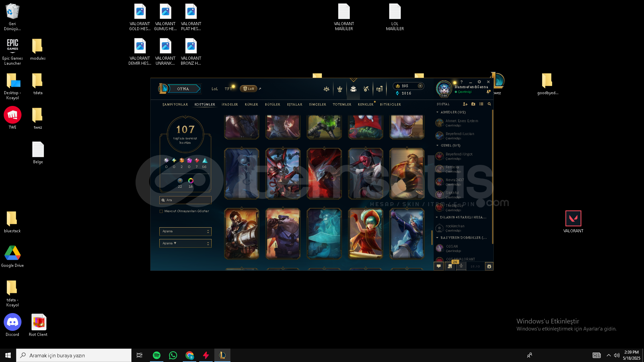This screenshot has height=362, width=644.
Task: Click the add friend icon
Action: tap(465, 104)
